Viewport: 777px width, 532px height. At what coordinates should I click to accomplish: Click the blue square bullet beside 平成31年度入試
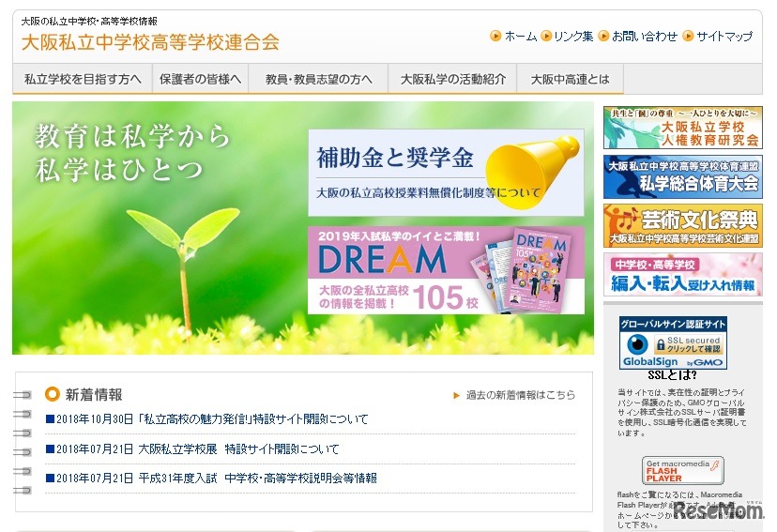pos(50,478)
